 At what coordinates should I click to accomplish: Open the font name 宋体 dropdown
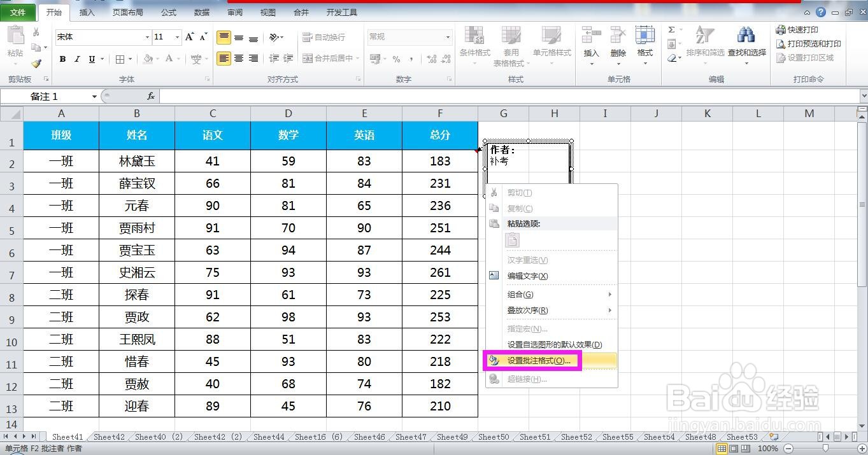click(x=148, y=38)
